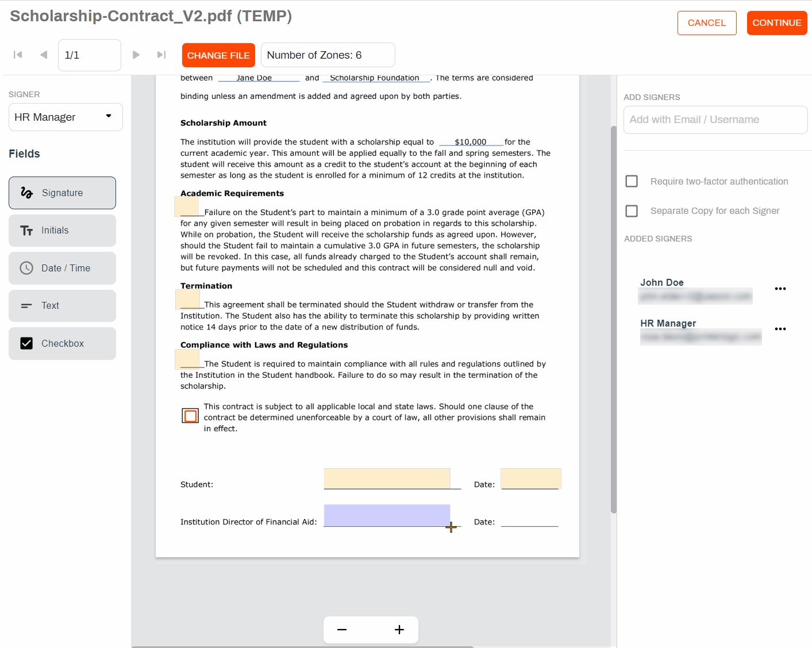Screen dimensions: 812x648
Task: Click the Scholarship Amount heading
Action: click(224, 123)
